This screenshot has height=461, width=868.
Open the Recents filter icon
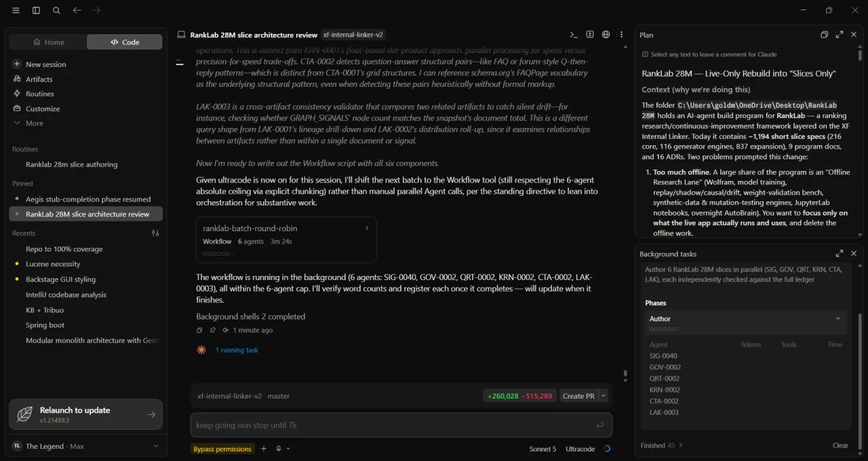pos(155,233)
